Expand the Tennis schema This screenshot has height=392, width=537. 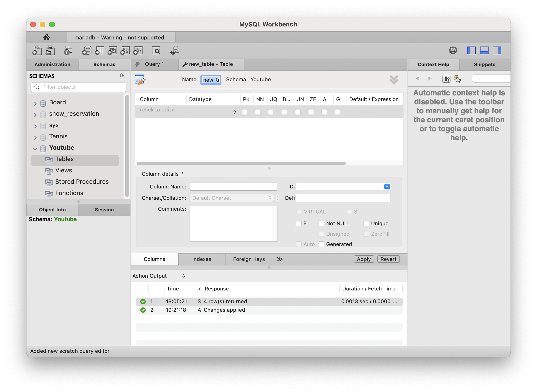pyautogui.click(x=35, y=138)
